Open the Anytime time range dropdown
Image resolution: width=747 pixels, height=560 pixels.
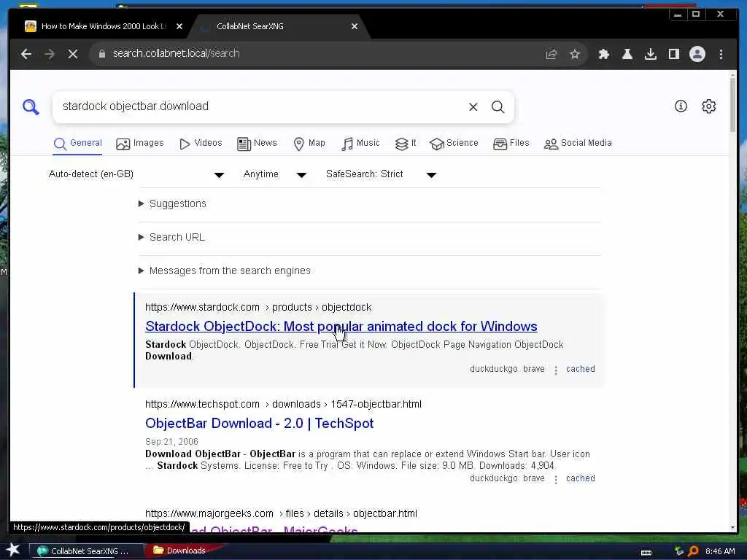click(275, 174)
